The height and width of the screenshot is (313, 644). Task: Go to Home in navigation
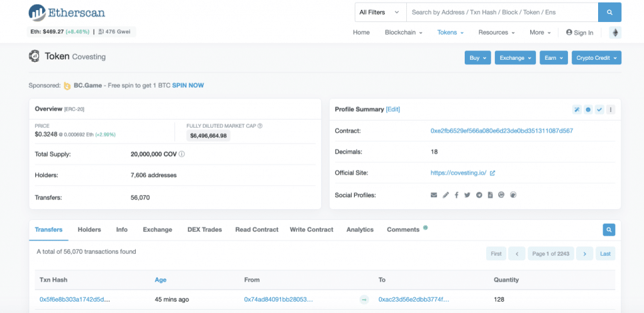362,33
